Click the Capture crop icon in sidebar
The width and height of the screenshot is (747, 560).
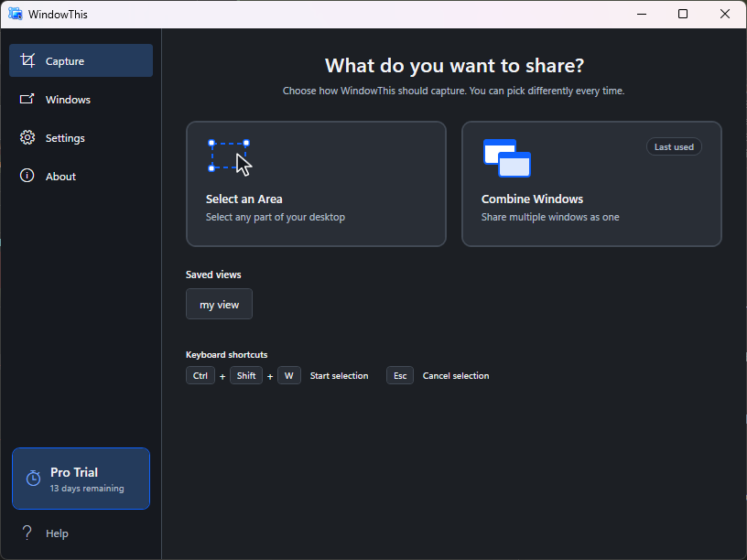(x=27, y=60)
